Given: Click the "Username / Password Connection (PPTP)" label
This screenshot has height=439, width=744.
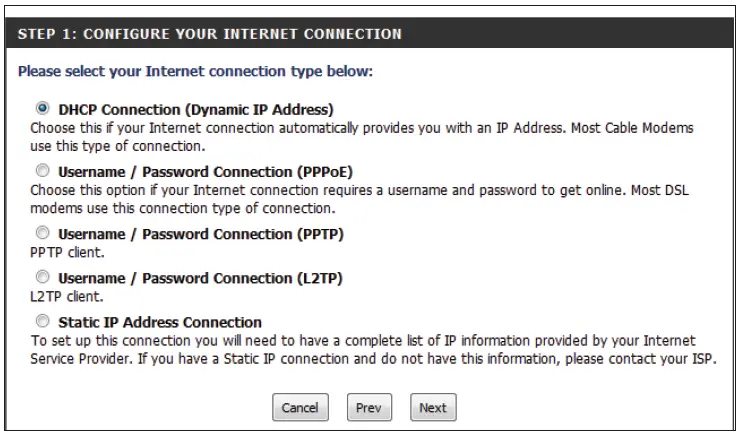Looking at the screenshot, I should click(x=201, y=234).
